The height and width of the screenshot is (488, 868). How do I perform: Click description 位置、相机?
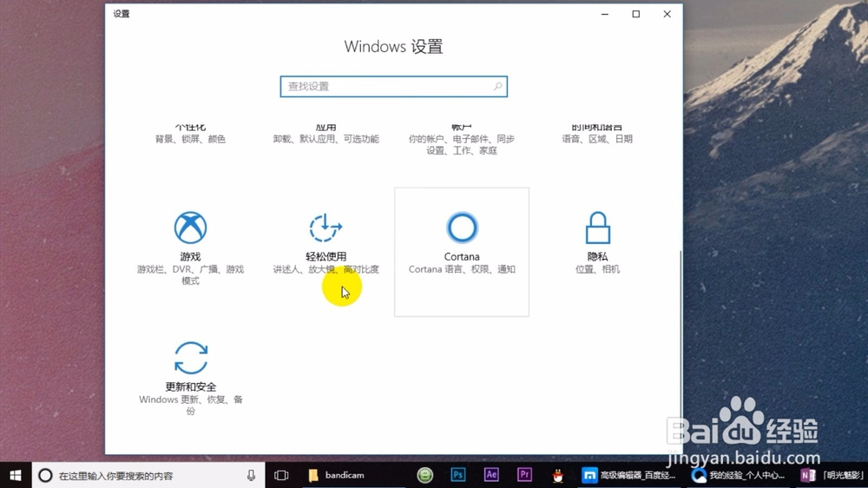(597, 269)
